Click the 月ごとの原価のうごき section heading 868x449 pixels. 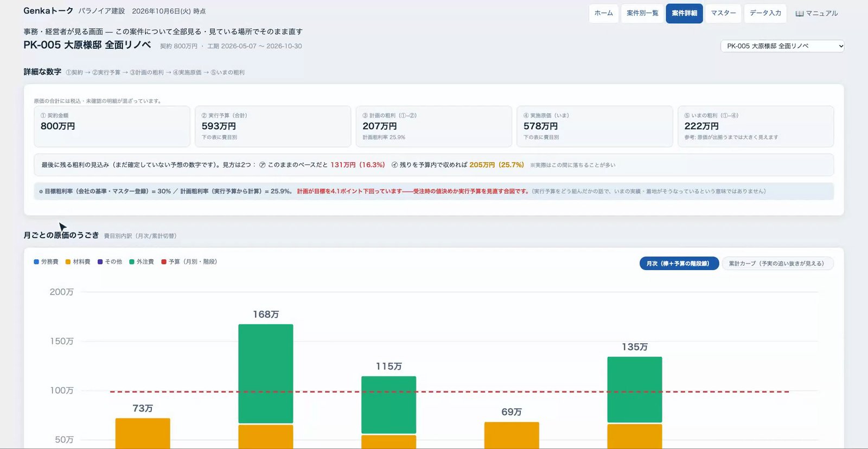[61, 235]
